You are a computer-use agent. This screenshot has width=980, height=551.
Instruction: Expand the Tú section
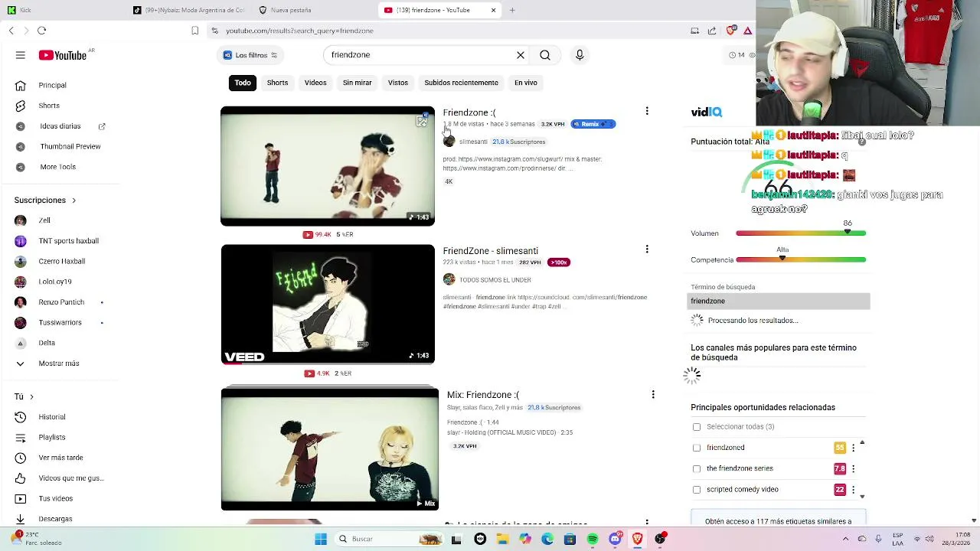coord(24,396)
